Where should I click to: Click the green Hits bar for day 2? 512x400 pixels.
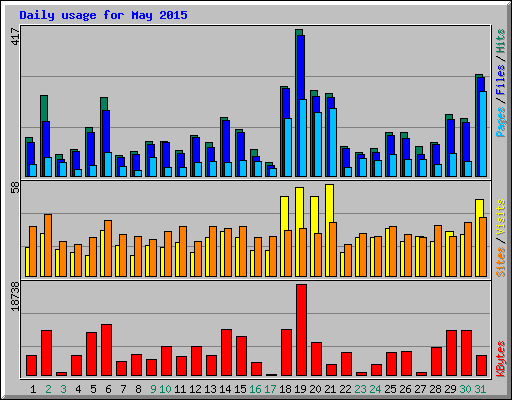click(x=44, y=108)
